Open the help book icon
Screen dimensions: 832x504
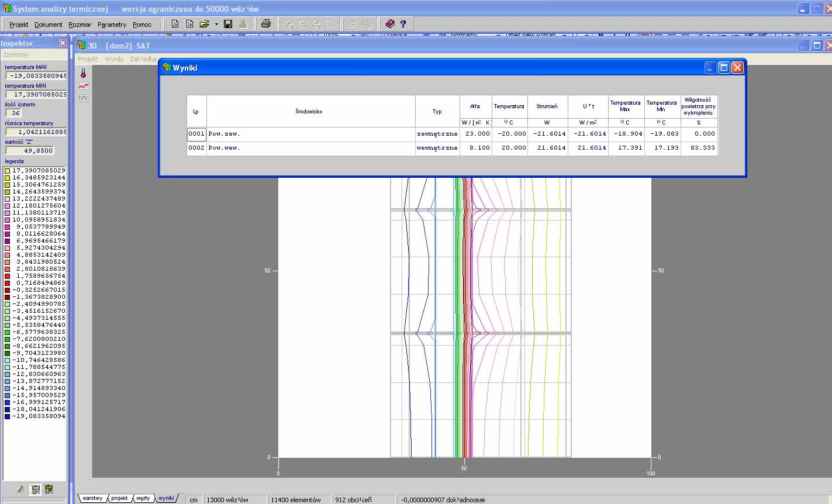pyautogui.click(x=390, y=24)
